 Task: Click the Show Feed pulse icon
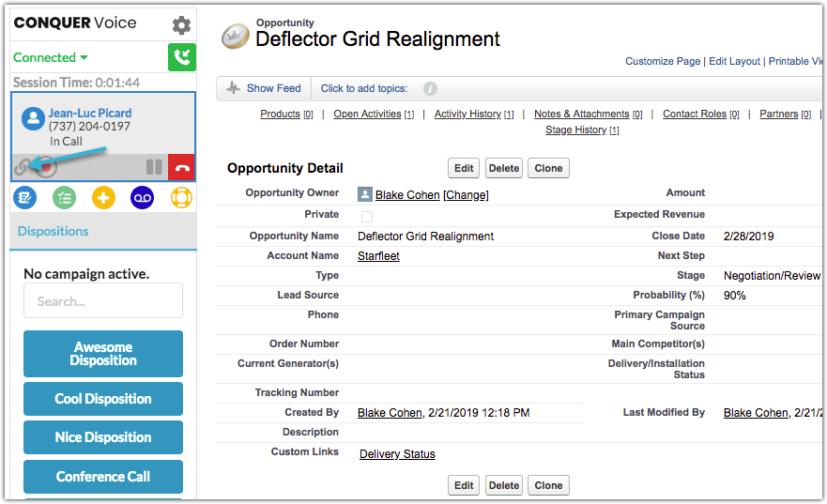233,88
